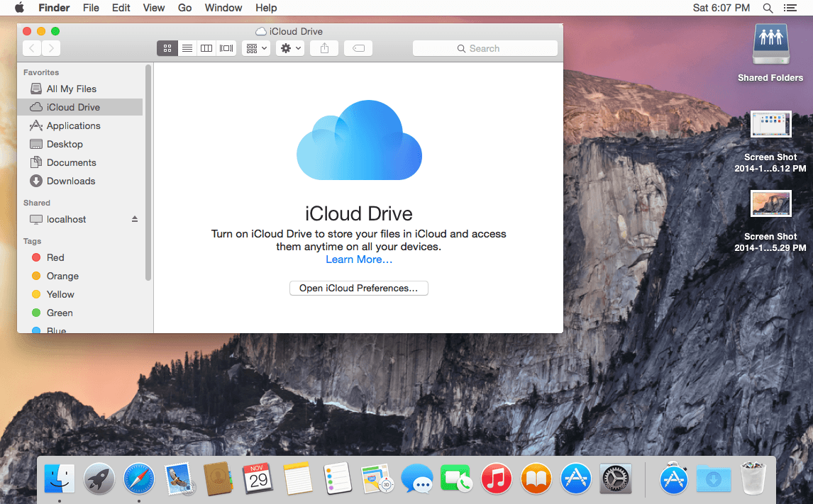The image size is (813, 504).
Task: Click the Sat 6:07 PM clock
Action: pos(721,8)
